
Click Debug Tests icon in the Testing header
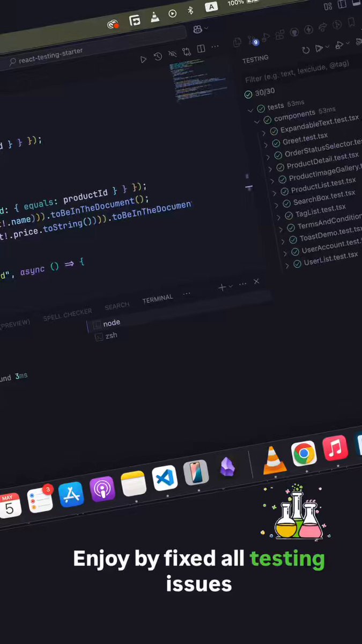pyautogui.click(x=339, y=45)
